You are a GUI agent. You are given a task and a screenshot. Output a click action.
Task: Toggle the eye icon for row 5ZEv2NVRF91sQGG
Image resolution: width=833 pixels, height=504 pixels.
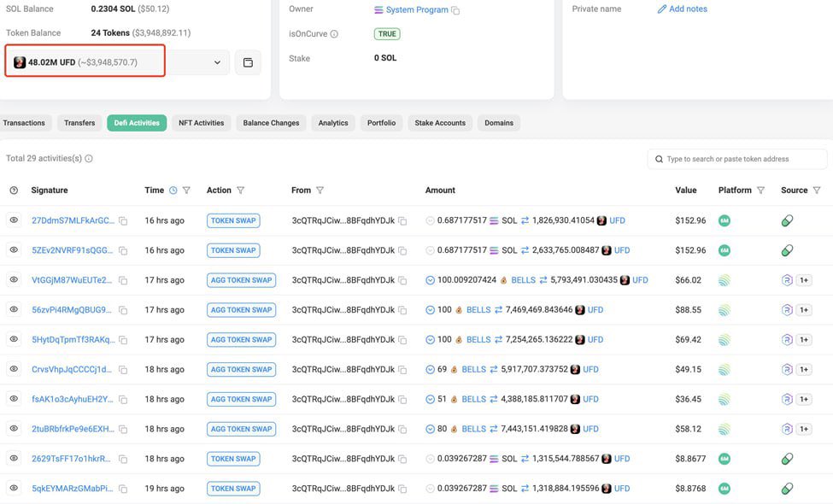[x=14, y=249]
